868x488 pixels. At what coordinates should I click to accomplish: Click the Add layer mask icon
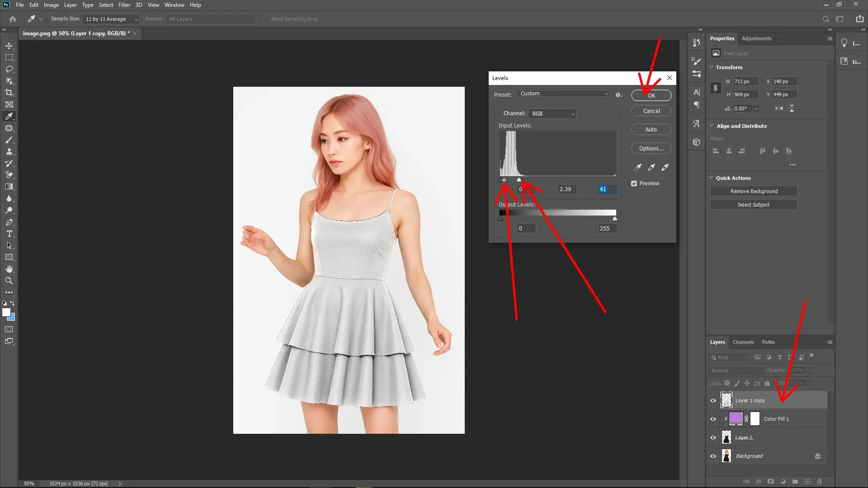(770, 482)
